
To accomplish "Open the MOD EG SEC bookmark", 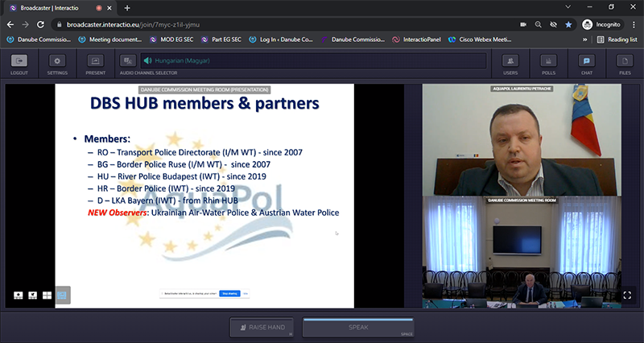I will [x=171, y=39].
